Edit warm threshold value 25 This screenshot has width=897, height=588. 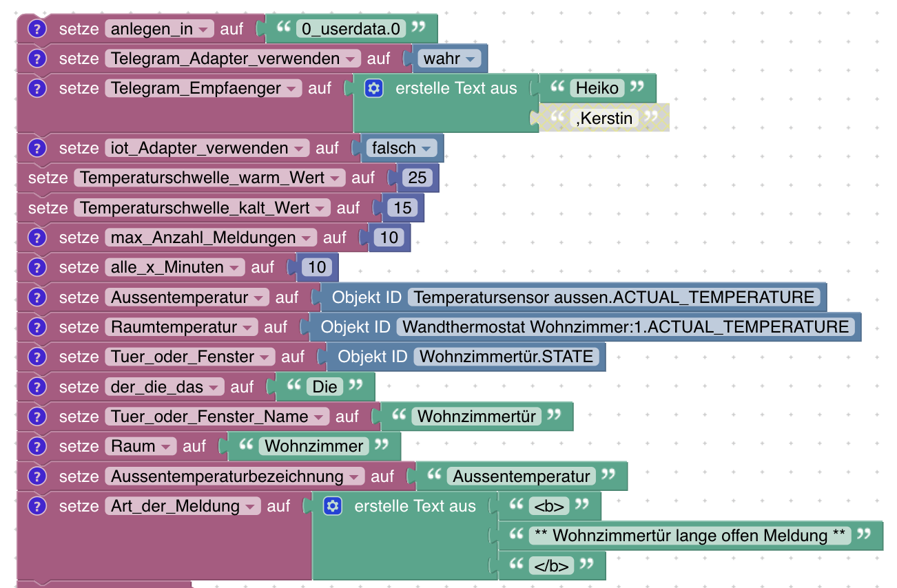[x=417, y=178]
